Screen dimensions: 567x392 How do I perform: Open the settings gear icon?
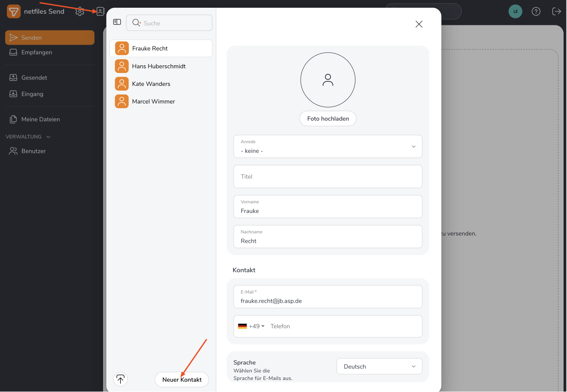(80, 12)
